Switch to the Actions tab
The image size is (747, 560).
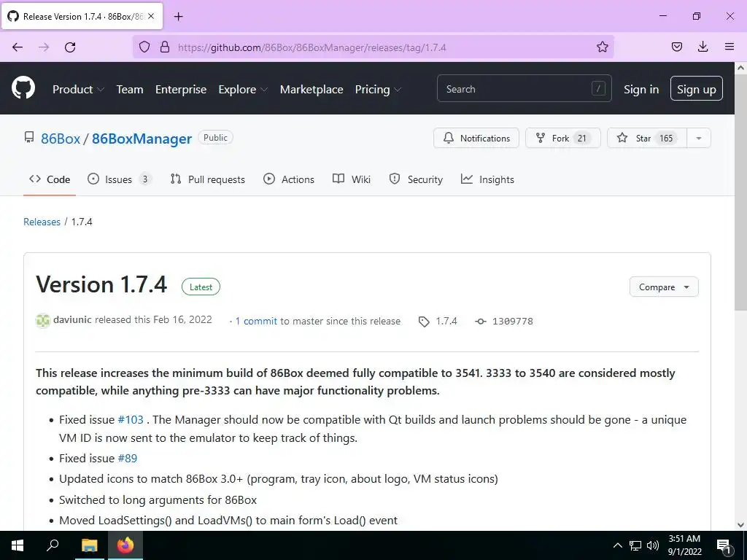coord(289,179)
